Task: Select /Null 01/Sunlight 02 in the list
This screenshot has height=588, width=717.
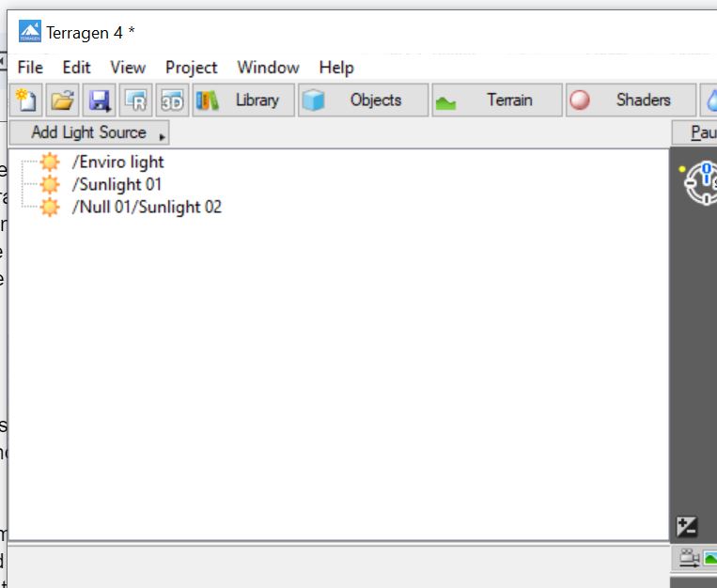Action: (147, 207)
